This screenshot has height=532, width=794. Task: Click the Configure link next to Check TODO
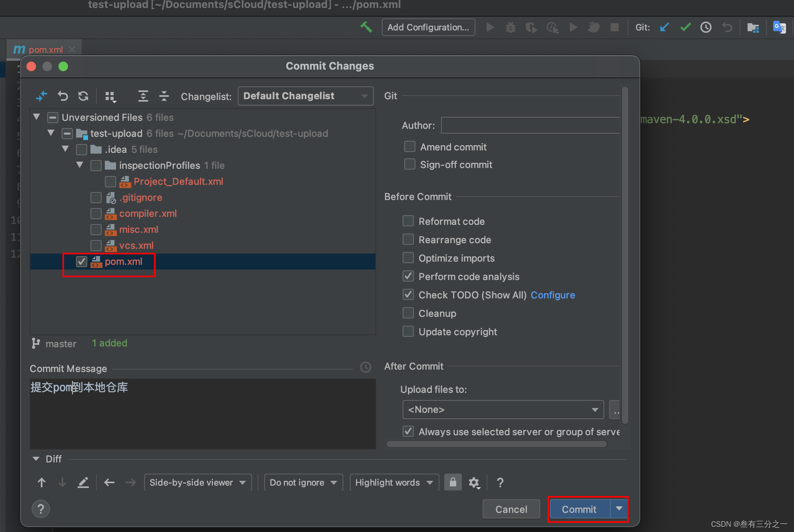click(x=553, y=295)
